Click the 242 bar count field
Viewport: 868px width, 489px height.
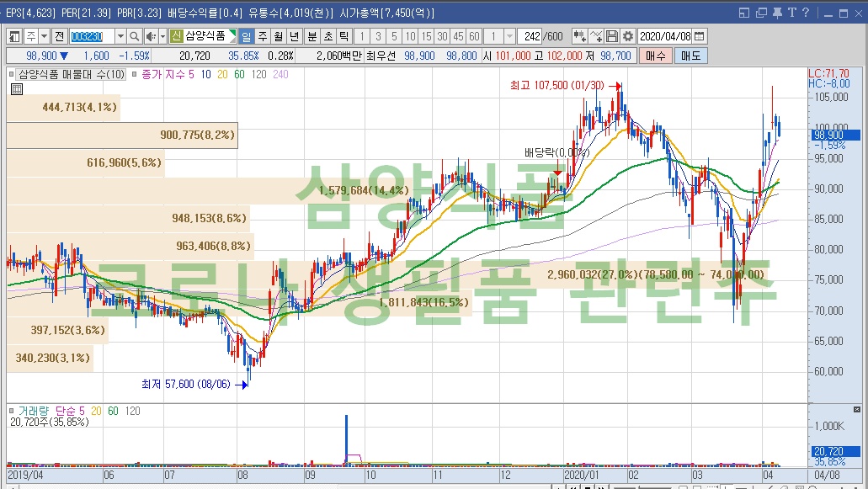[530, 36]
